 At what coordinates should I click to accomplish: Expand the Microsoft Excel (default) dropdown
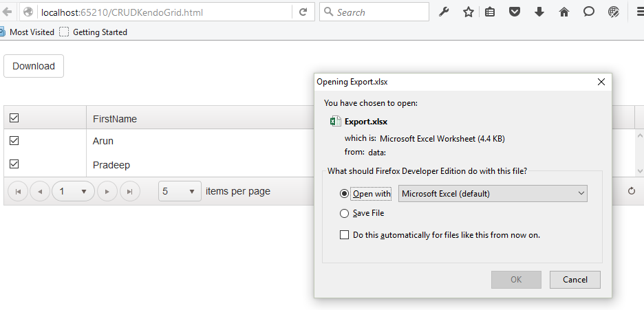point(493,194)
